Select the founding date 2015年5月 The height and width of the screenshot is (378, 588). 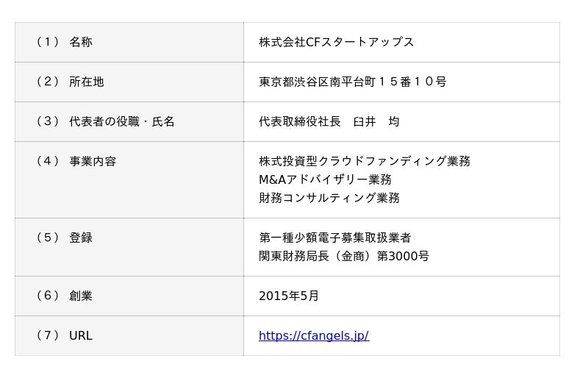289,296
